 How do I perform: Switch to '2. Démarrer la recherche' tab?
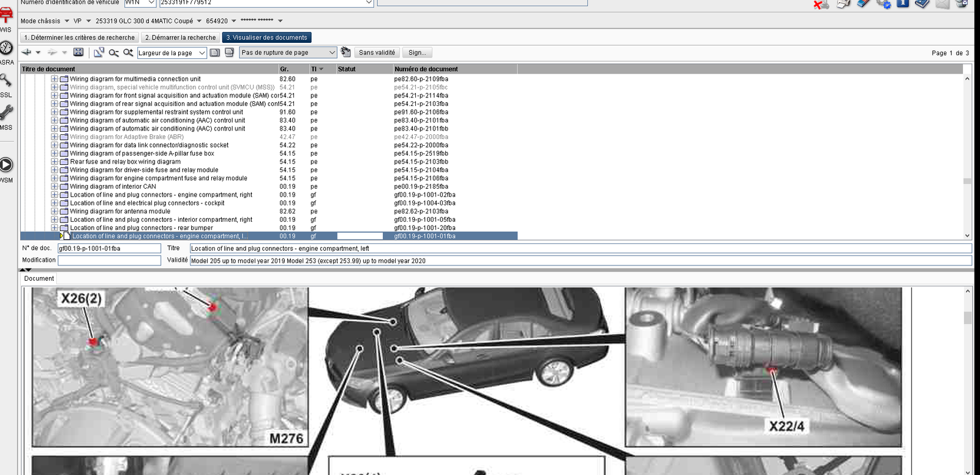181,37
